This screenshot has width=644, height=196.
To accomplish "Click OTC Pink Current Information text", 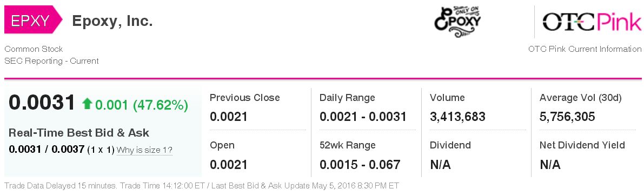I will [585, 49].
